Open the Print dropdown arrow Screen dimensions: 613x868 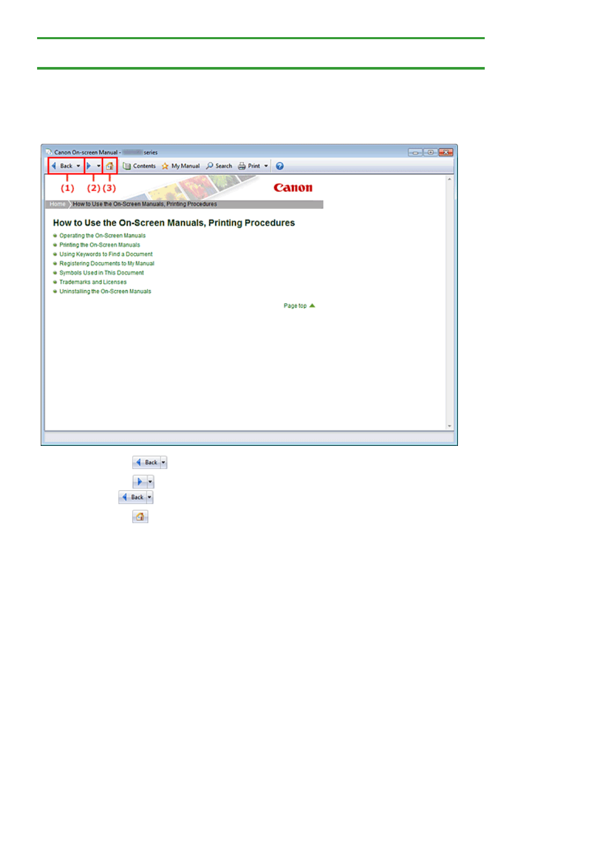[266, 166]
